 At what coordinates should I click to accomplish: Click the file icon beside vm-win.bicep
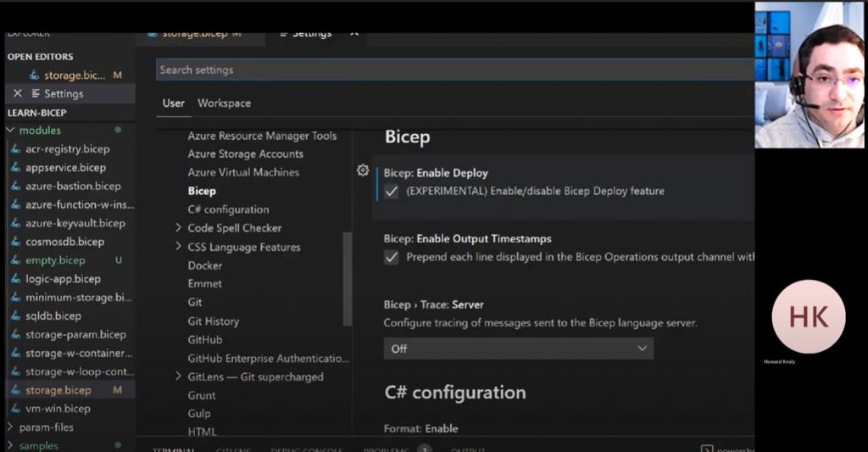[x=16, y=409]
